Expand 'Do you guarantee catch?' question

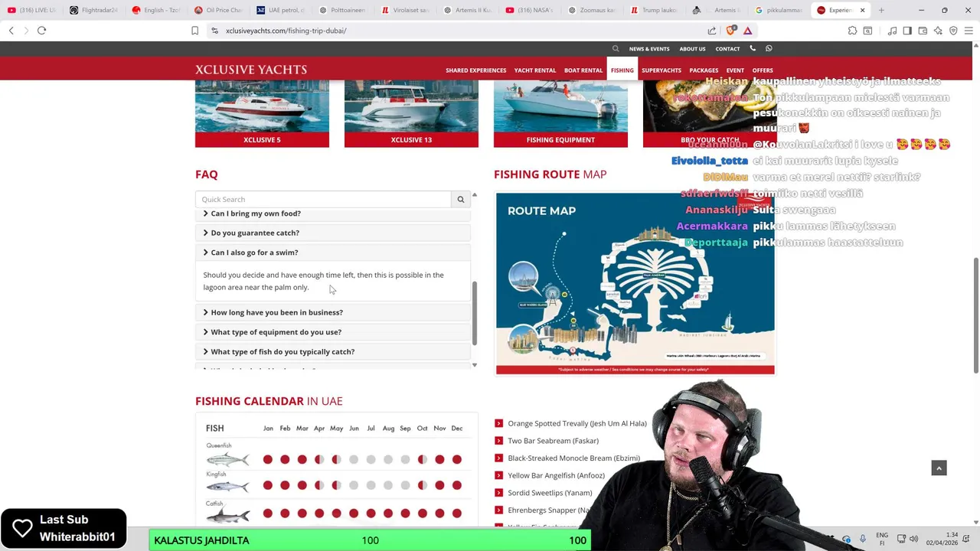332,233
